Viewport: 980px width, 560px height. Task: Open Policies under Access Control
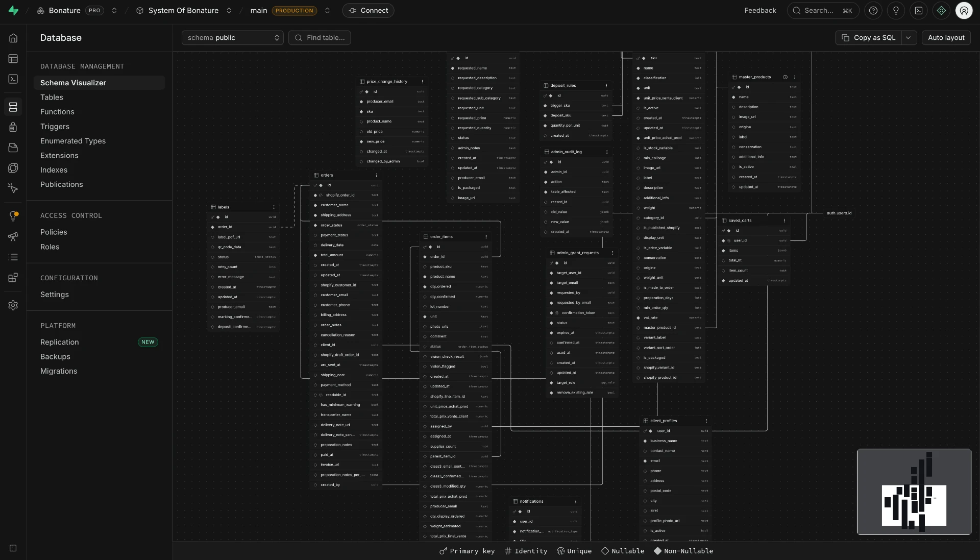click(x=54, y=232)
